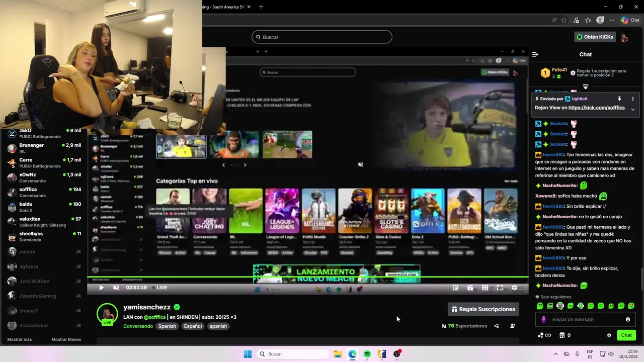This screenshot has width=644, height=362.
Task: Send message with green Chat button
Action: click(x=626, y=335)
